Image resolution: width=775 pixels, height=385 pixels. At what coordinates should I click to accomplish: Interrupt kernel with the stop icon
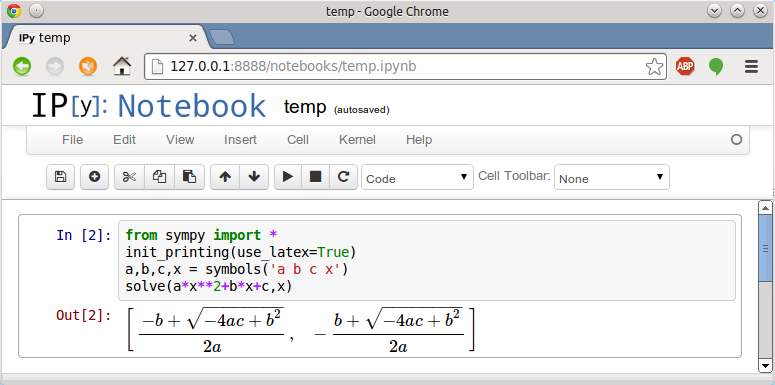[315, 177]
